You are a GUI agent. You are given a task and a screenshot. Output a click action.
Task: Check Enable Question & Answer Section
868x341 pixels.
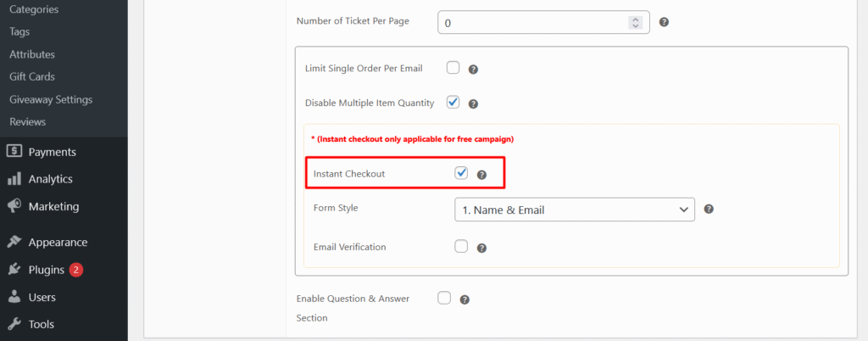pyautogui.click(x=444, y=298)
